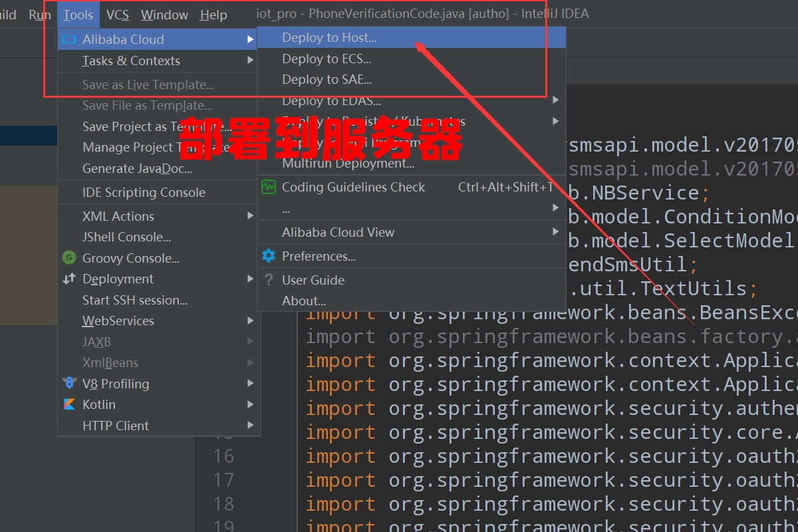Expand Deployment submenu arrow
798x532 pixels.
point(250,279)
